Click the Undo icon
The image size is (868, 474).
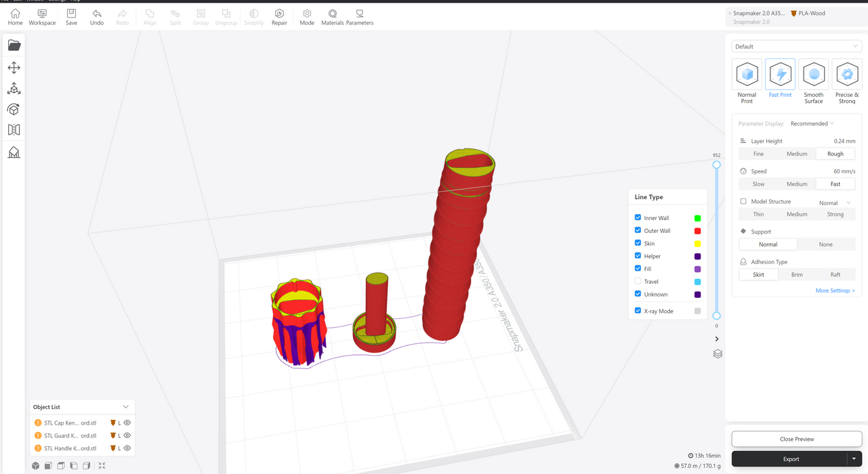97,17
